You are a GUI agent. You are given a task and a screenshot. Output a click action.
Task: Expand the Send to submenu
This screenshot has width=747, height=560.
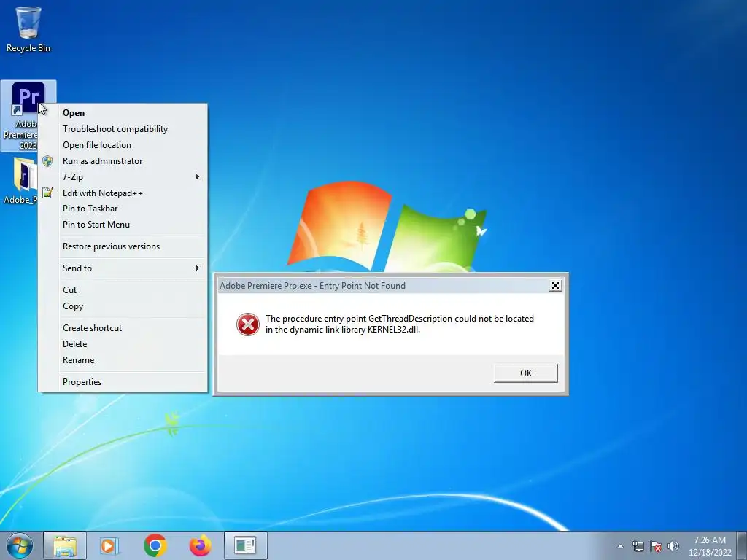[x=123, y=268]
